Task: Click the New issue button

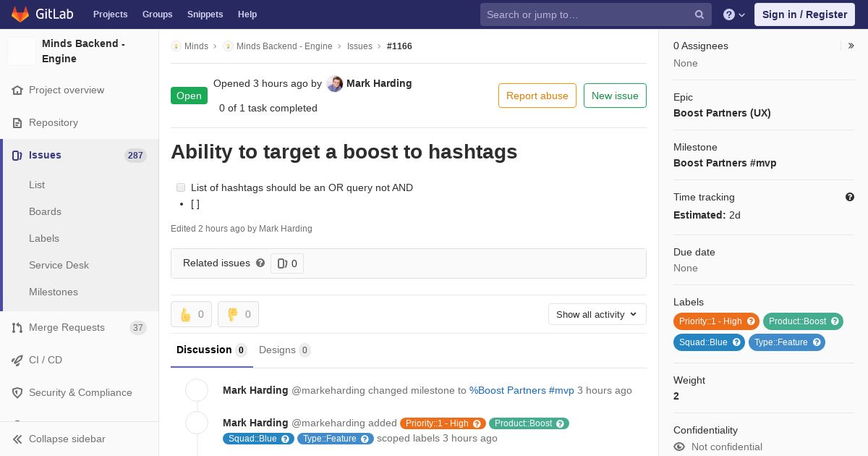Action: 615,96
